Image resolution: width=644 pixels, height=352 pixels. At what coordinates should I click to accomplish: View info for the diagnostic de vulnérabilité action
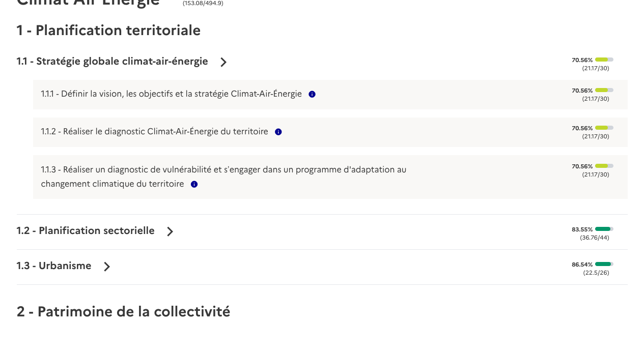pos(194,184)
